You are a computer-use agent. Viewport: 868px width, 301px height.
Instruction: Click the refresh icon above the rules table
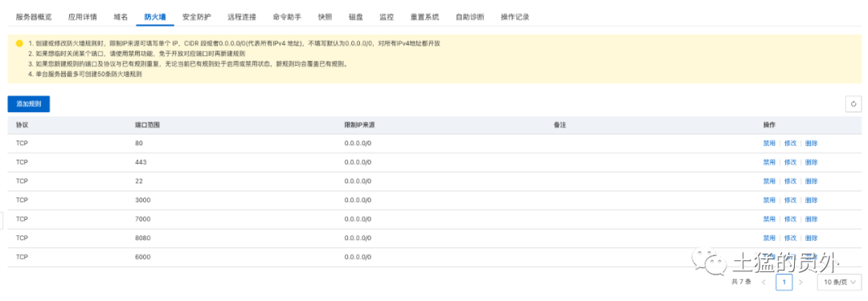click(x=853, y=104)
